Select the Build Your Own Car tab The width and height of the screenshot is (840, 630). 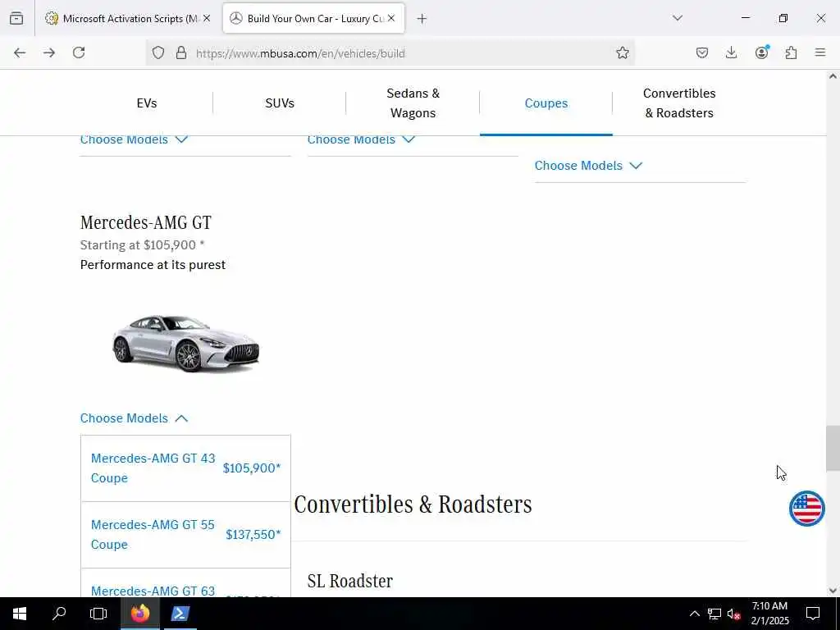pos(314,18)
